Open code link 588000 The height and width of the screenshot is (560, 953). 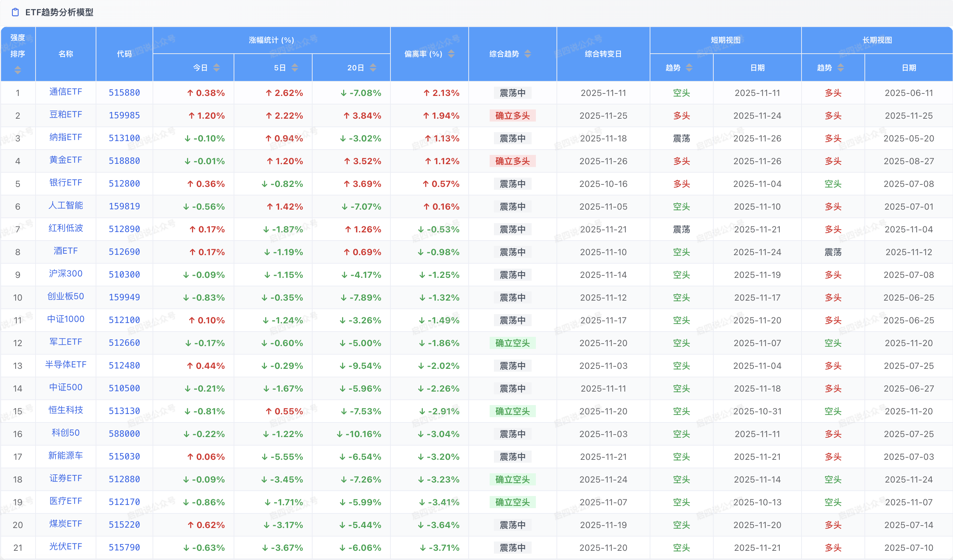coord(124,434)
